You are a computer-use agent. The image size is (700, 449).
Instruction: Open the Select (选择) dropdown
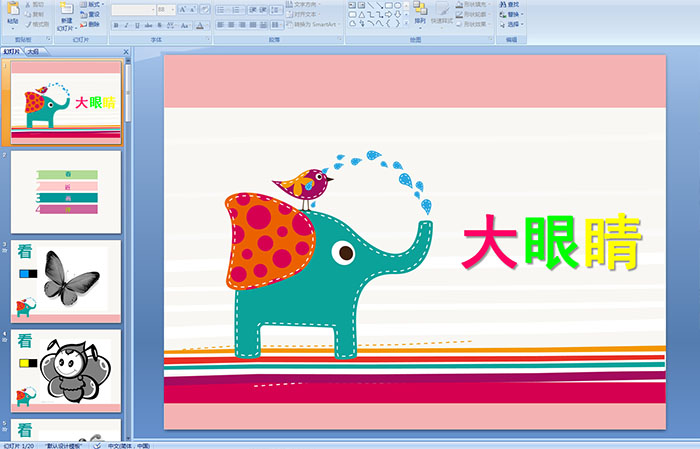(511, 24)
